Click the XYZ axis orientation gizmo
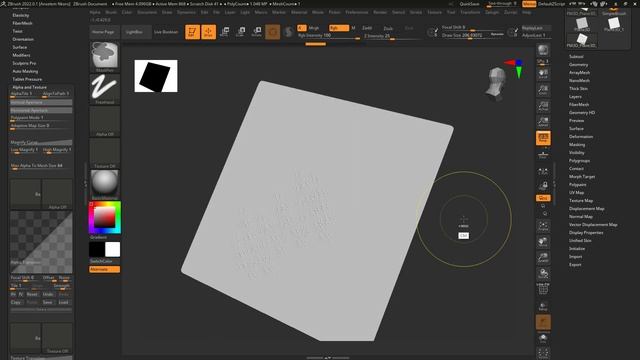Viewport: 640px width, 360px height. click(515, 68)
